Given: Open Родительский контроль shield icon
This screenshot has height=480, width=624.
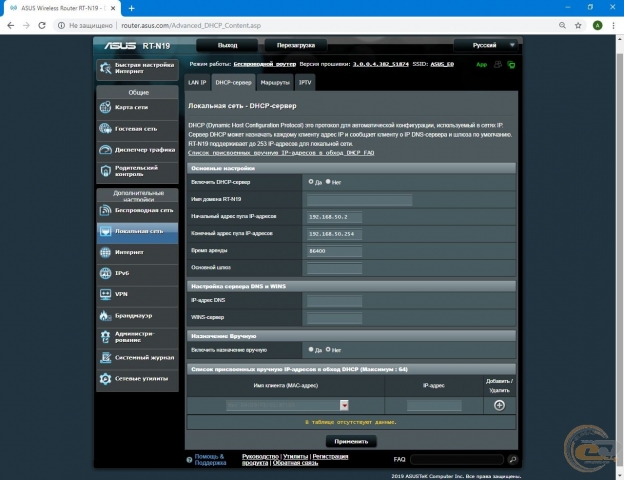Looking at the screenshot, I should click(x=105, y=171).
